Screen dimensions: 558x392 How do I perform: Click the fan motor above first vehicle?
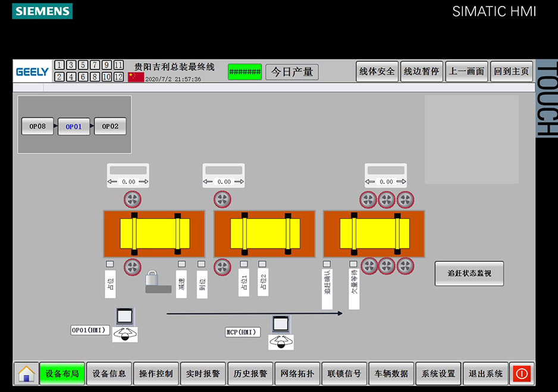133,199
